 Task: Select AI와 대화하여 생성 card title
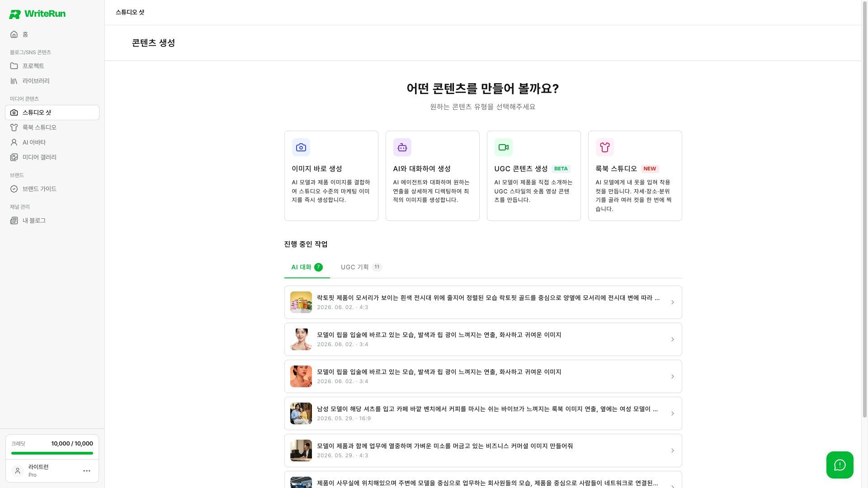422,169
